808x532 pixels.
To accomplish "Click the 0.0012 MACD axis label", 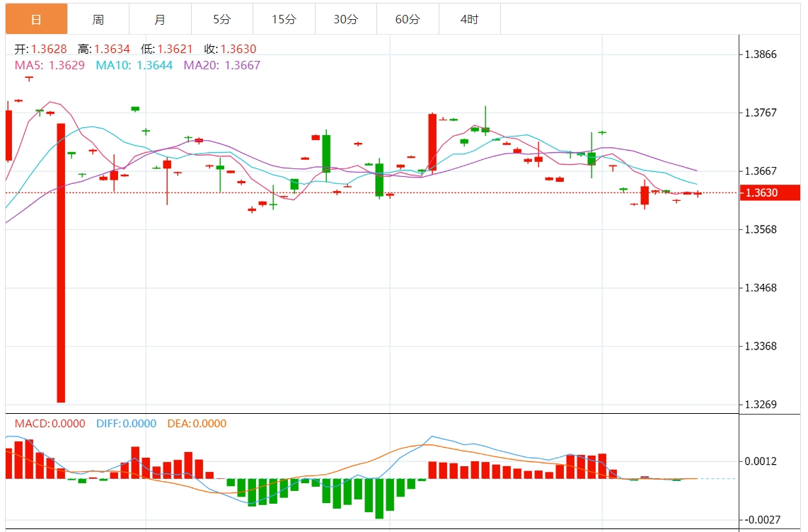I will [761, 461].
